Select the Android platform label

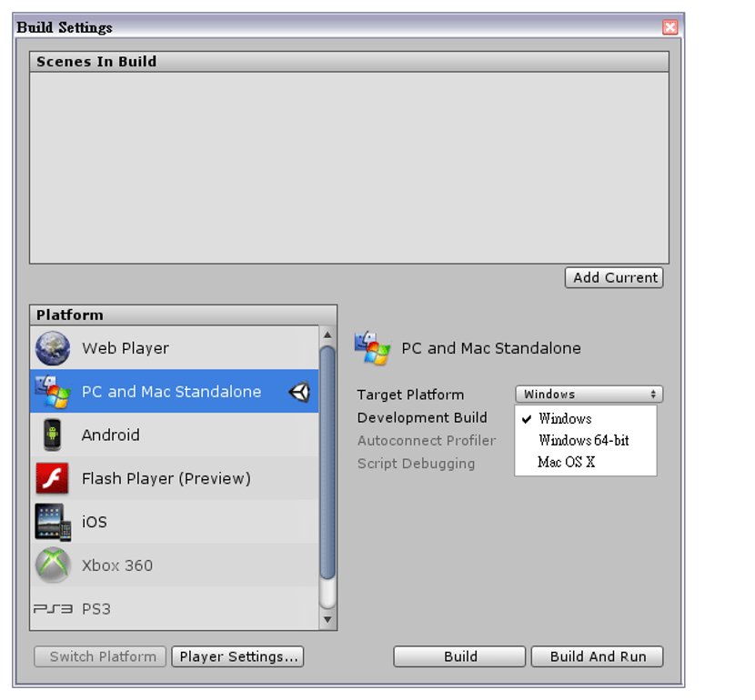tap(111, 435)
